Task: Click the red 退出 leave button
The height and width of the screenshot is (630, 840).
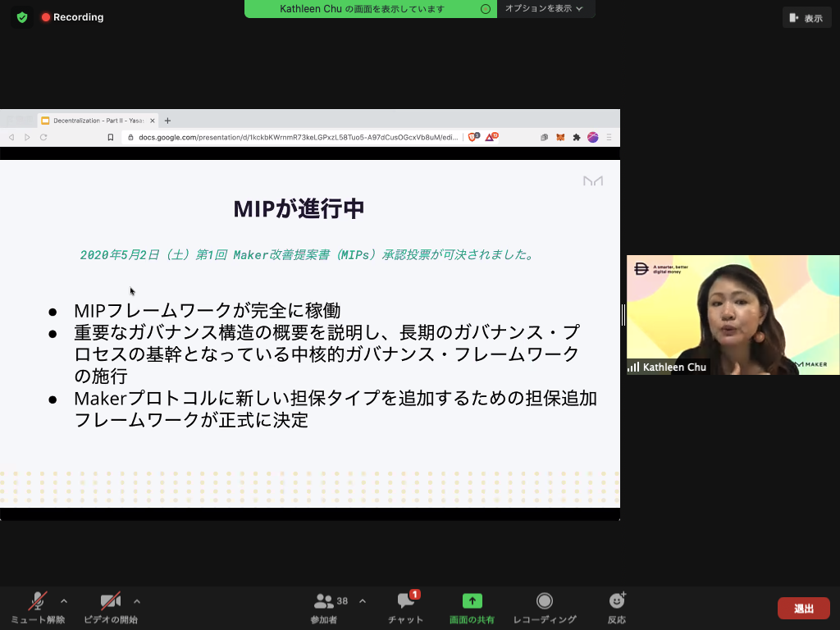Action: point(804,609)
